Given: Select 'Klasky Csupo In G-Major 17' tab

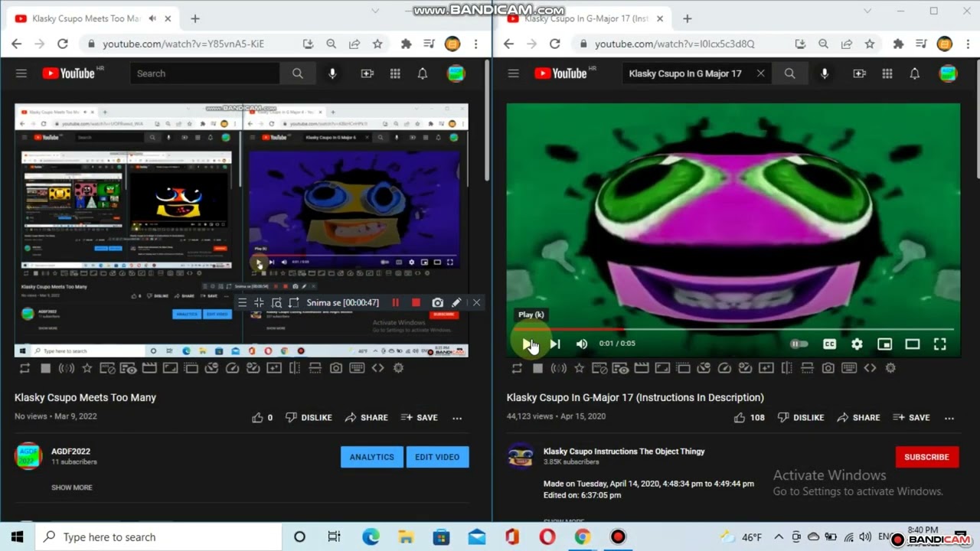Looking at the screenshot, I should coord(586,18).
